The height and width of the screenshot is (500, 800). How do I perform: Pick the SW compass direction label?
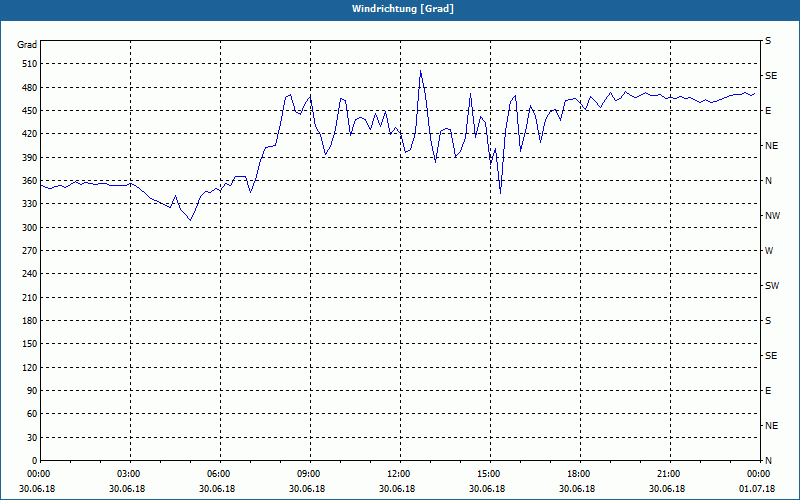point(772,286)
